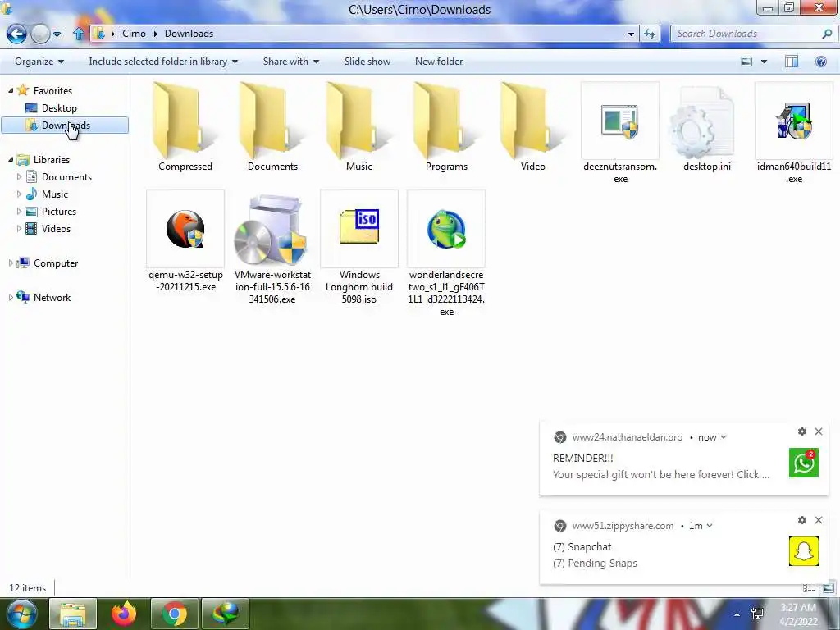The image size is (840, 630).
Task: Click the network icon in system tray
Action: (x=757, y=614)
